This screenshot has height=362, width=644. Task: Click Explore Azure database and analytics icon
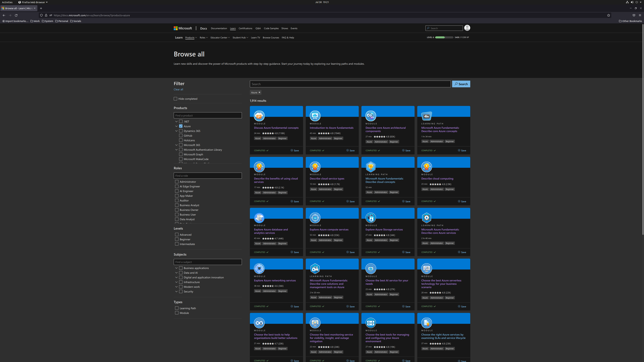tap(259, 218)
